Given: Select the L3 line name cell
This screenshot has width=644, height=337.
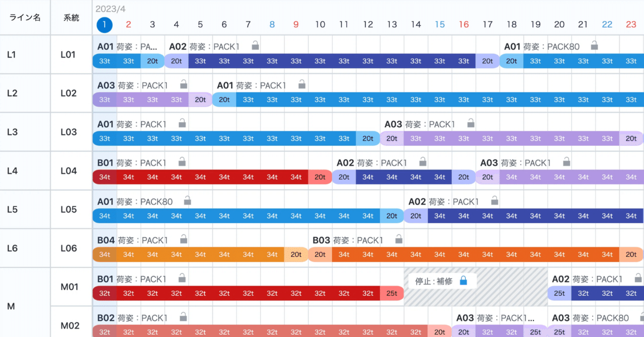Looking at the screenshot, I should pyautogui.click(x=25, y=132).
